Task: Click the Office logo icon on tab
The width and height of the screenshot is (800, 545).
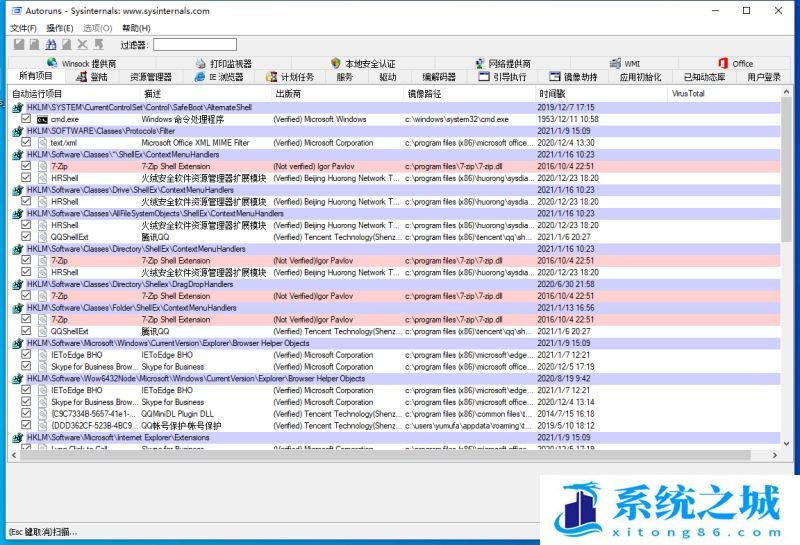Action: 722,63
